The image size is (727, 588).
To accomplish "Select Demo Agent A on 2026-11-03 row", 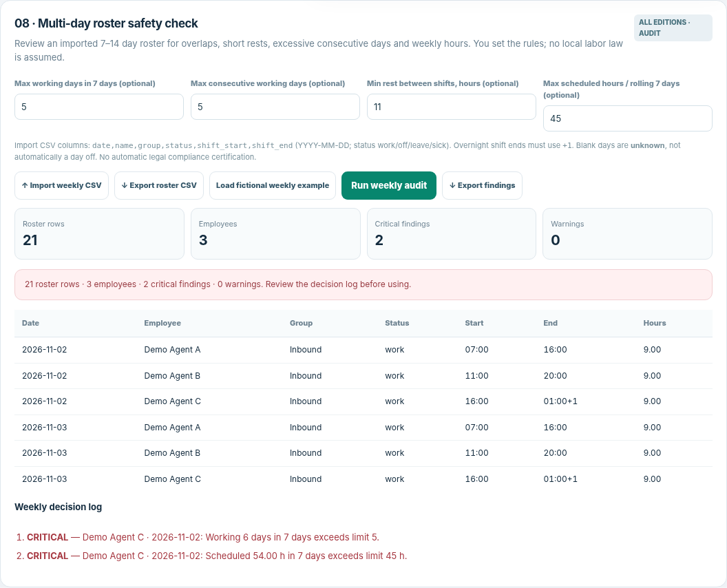I will pos(363,428).
